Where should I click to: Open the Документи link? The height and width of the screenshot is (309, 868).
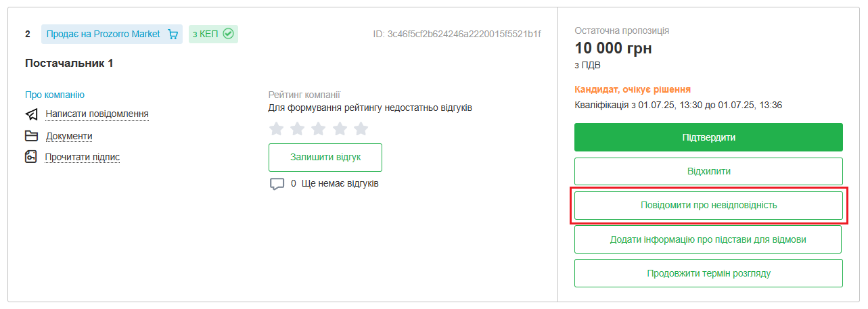click(x=69, y=136)
